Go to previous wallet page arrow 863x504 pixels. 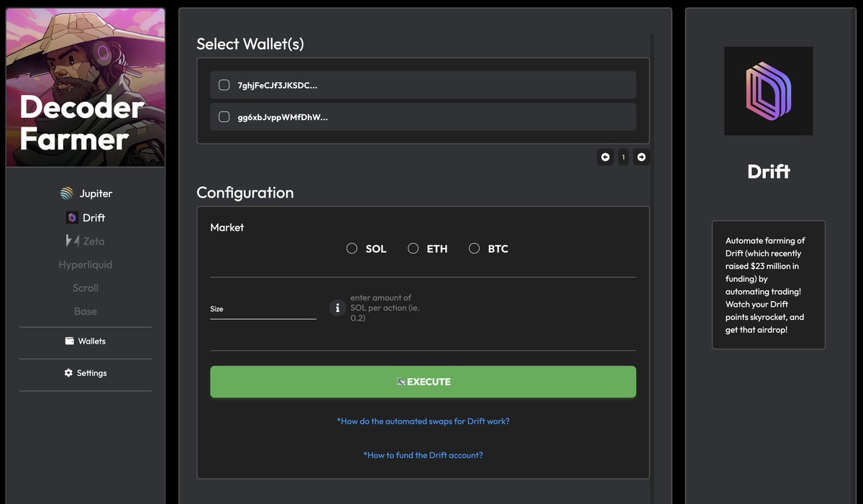[606, 157]
